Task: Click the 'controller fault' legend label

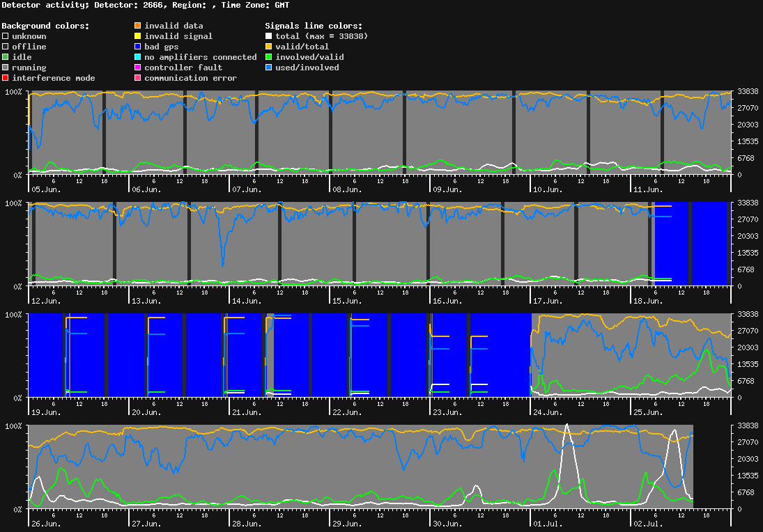Action: [183, 68]
